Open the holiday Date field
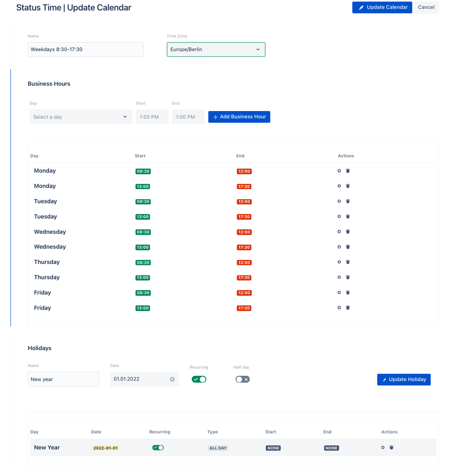Viewport: 452px width, 476px height. (x=144, y=379)
